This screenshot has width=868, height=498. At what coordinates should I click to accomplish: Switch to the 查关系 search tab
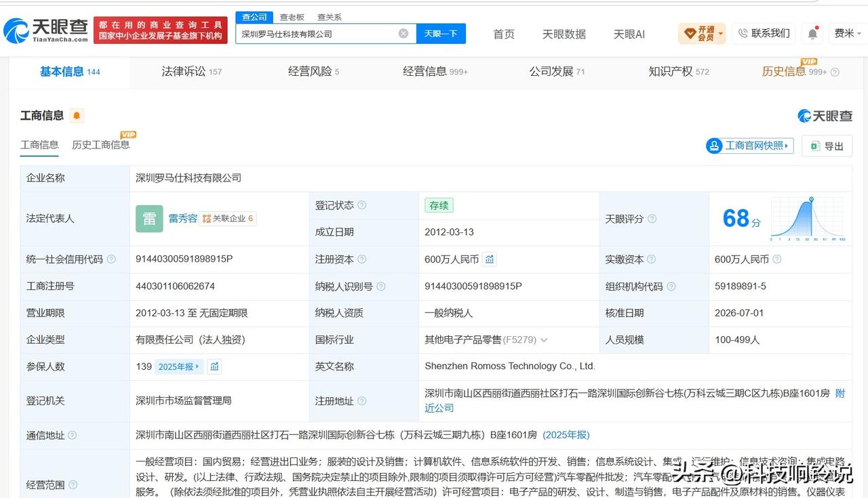330,17
